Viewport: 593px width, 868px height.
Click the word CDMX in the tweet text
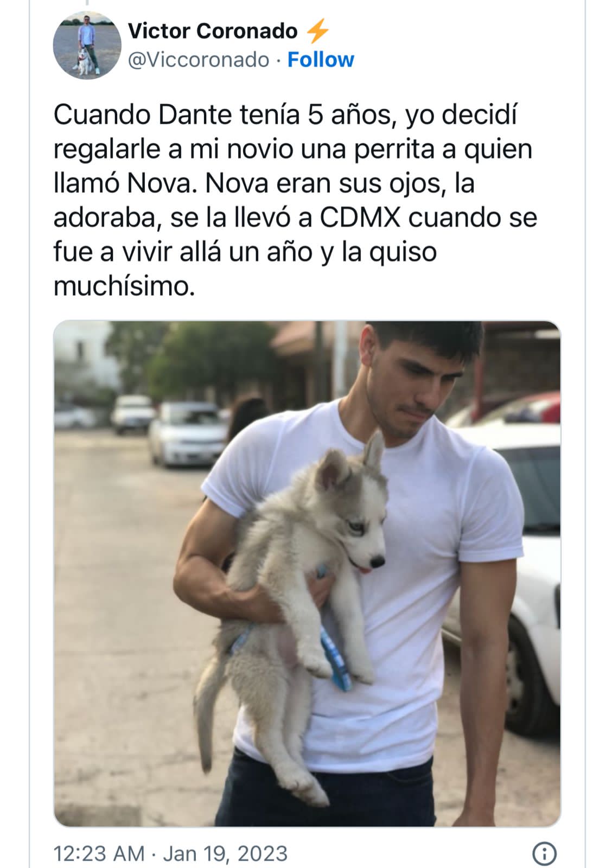coord(360,217)
